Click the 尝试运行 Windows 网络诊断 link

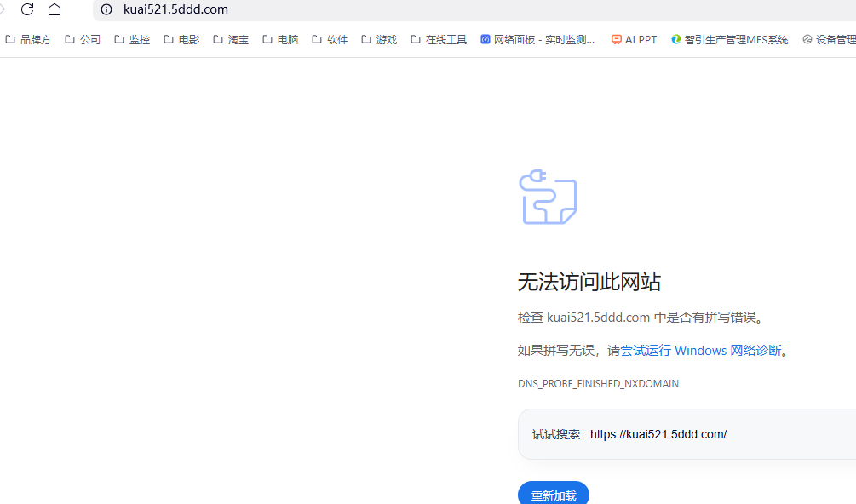click(700, 350)
